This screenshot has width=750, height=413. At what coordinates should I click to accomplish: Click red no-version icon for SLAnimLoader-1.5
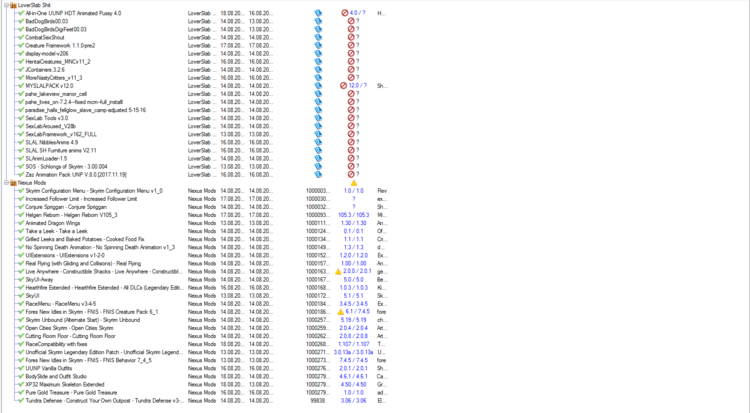351,158
